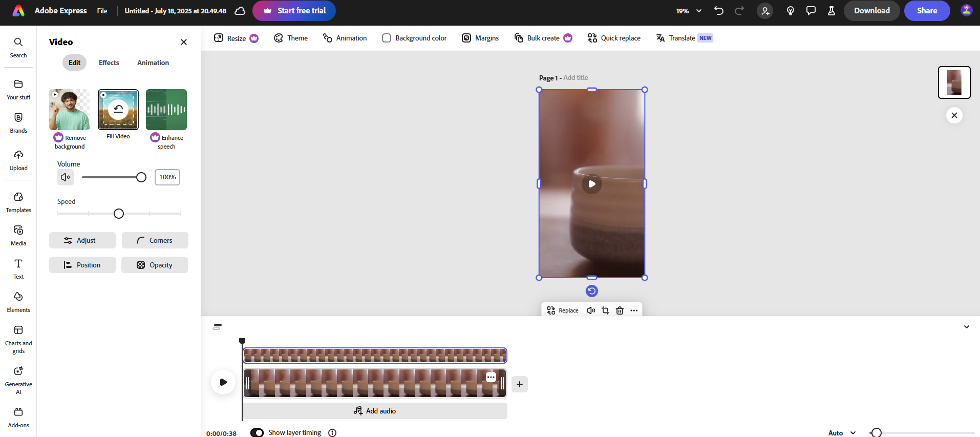The image size is (980, 437).
Task: Click the timeline zoom slider handle
Action: (877, 433)
